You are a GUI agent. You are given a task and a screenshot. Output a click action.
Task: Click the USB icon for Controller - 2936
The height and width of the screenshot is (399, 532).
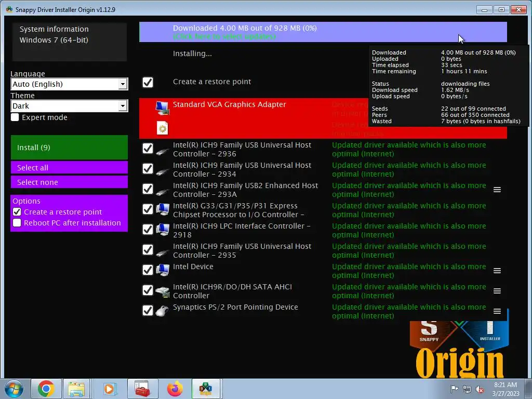click(x=163, y=151)
